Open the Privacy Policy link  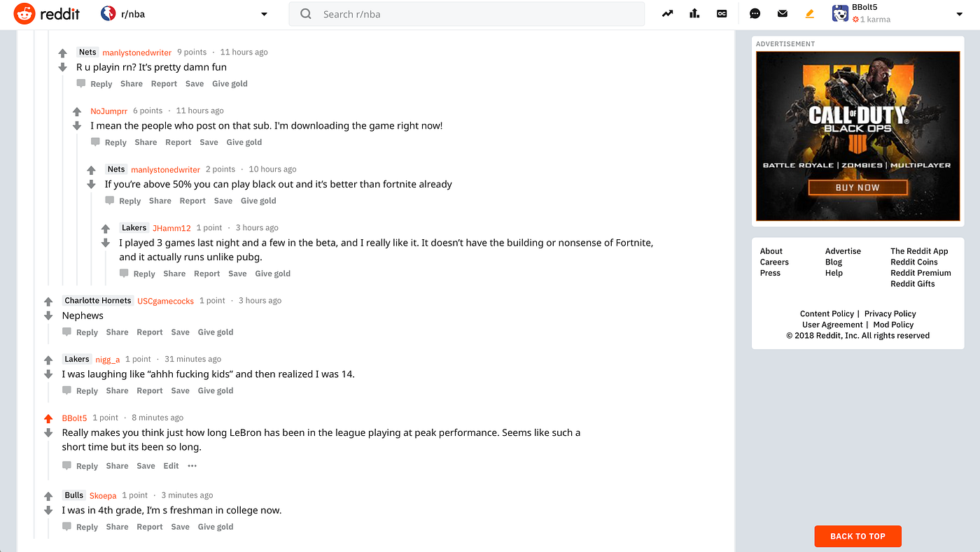click(x=890, y=313)
